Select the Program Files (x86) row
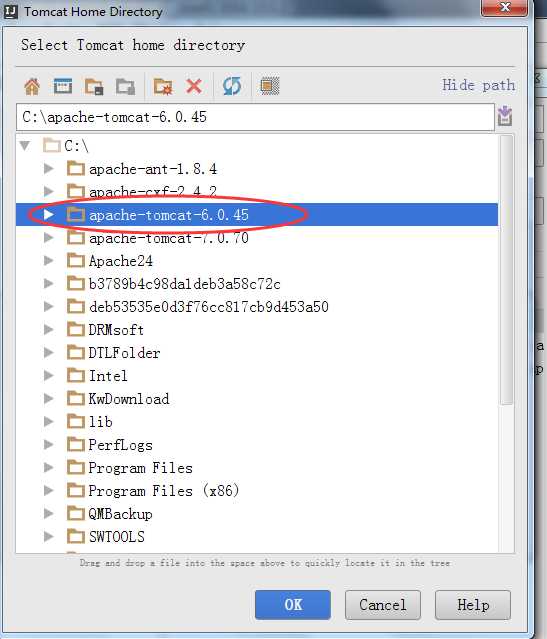 [x=257, y=491]
